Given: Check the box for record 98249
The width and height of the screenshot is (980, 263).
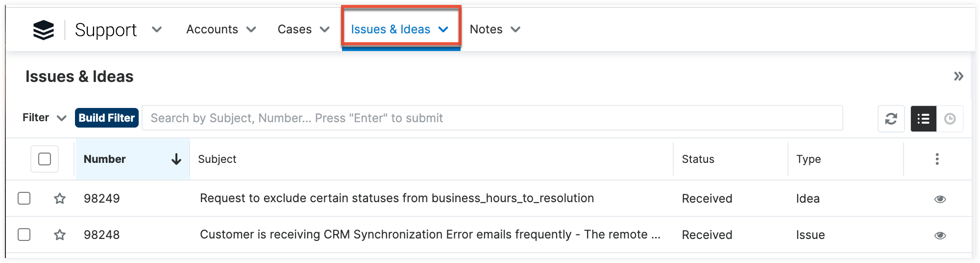Looking at the screenshot, I should [24, 198].
